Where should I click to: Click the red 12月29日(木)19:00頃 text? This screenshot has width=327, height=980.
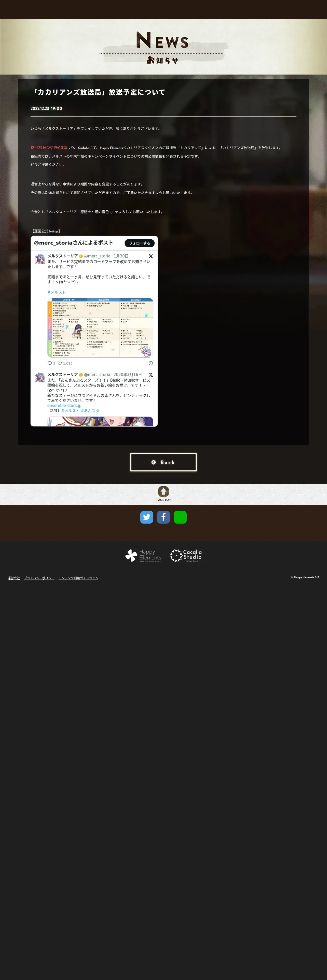click(x=49, y=148)
